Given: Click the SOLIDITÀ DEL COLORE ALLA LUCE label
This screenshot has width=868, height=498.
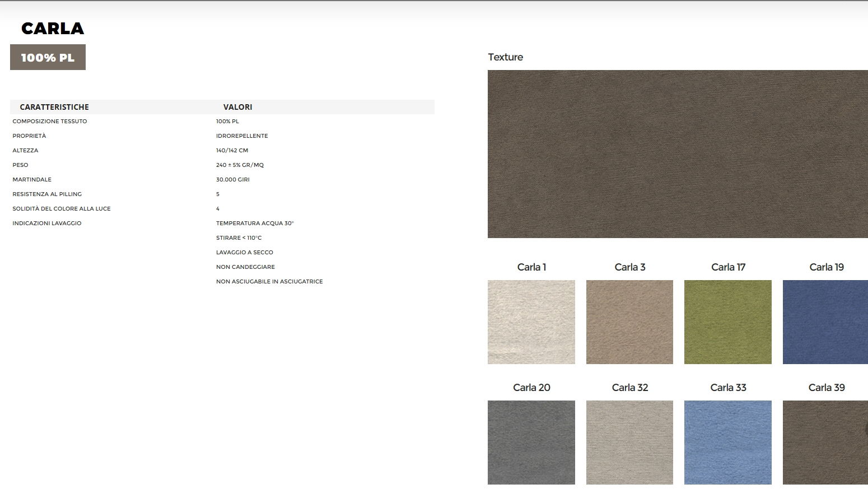Looking at the screenshot, I should point(62,209).
